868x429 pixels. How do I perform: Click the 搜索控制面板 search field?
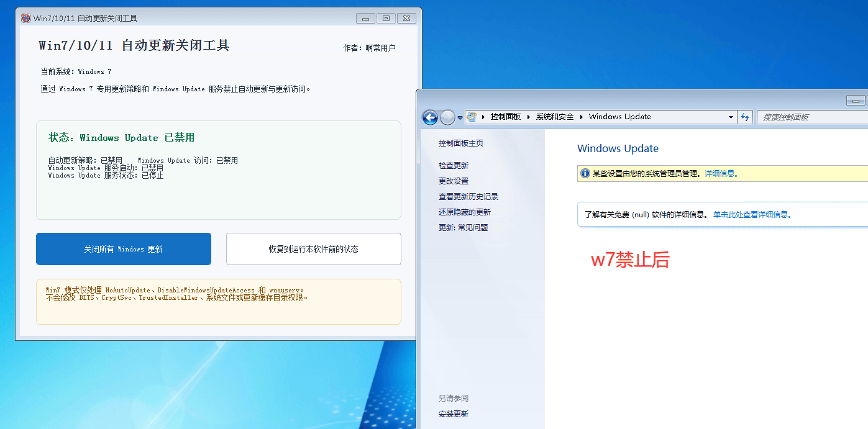pyautogui.click(x=812, y=117)
